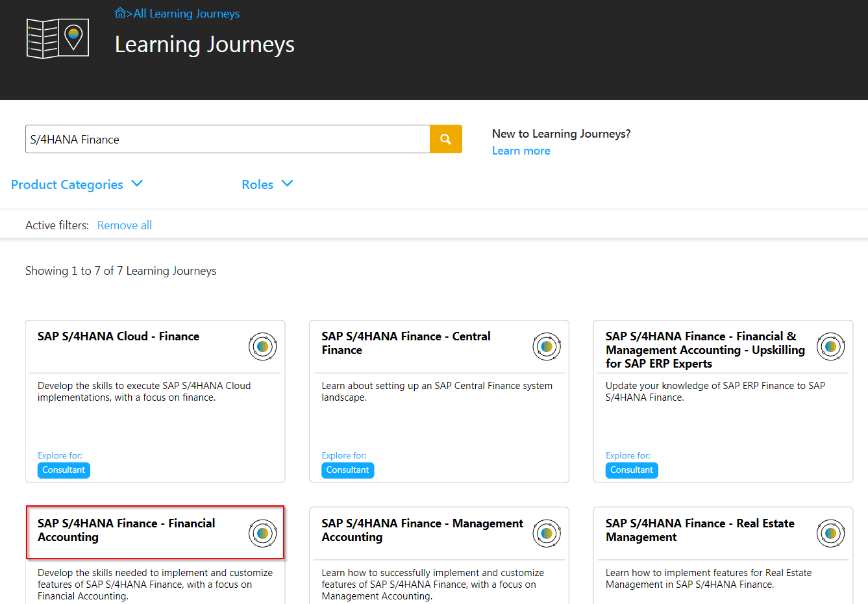Click the Learning Journeys map logo icon

point(57,38)
